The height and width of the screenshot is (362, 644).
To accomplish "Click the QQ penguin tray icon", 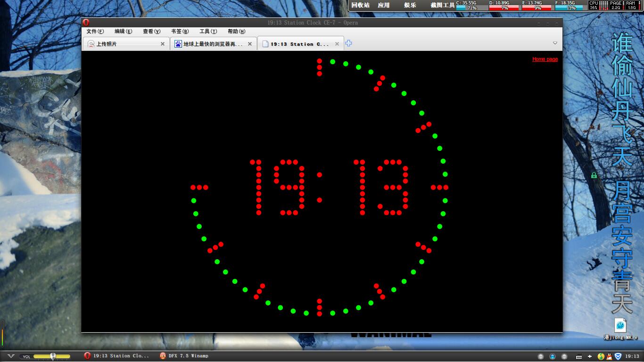I will [609, 356].
